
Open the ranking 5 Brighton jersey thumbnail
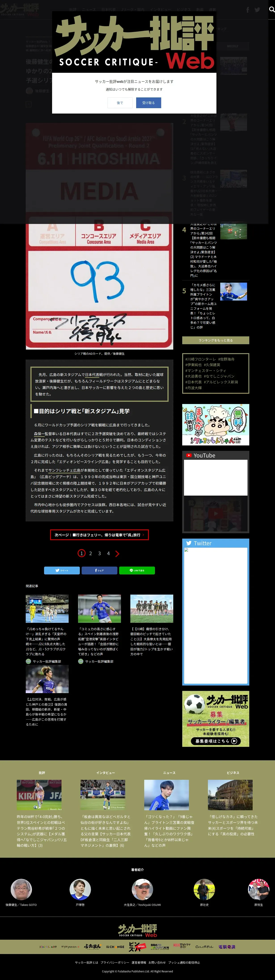(x=234, y=292)
